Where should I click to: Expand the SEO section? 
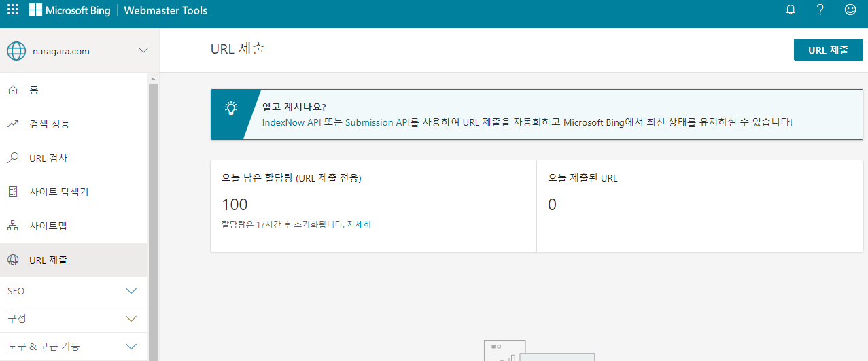[73, 291]
